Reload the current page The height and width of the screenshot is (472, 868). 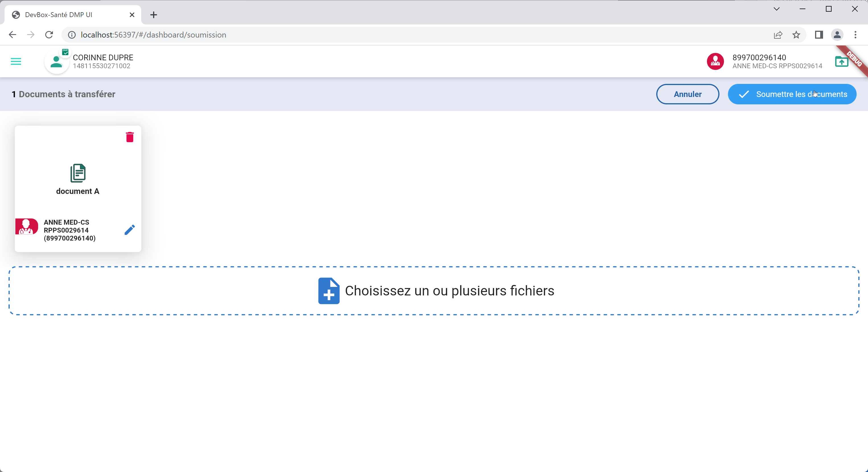tap(49, 35)
